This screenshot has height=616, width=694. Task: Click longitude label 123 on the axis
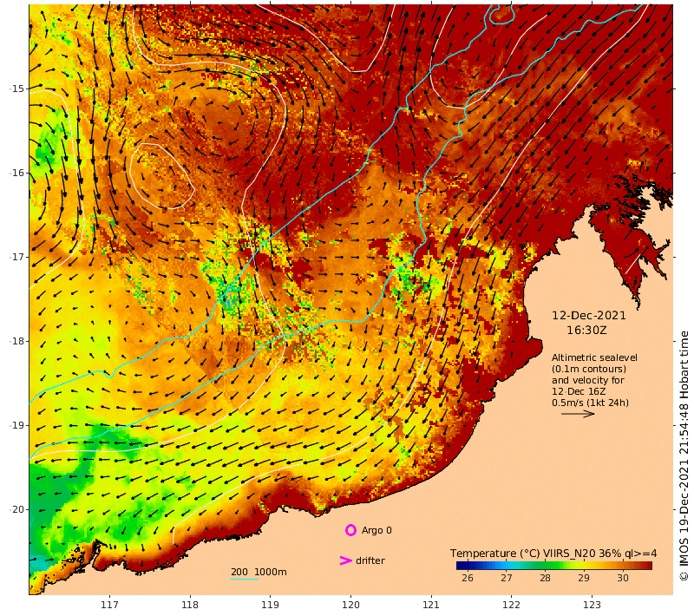pos(592,605)
